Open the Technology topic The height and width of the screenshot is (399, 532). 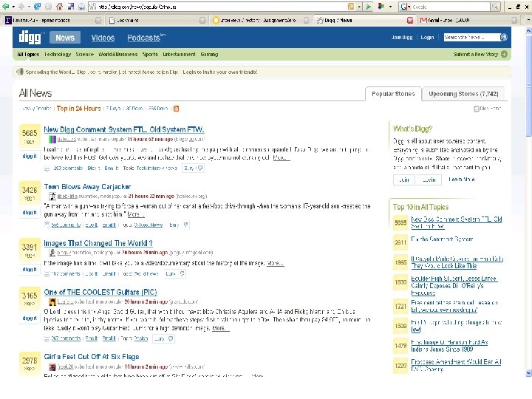coord(58,54)
